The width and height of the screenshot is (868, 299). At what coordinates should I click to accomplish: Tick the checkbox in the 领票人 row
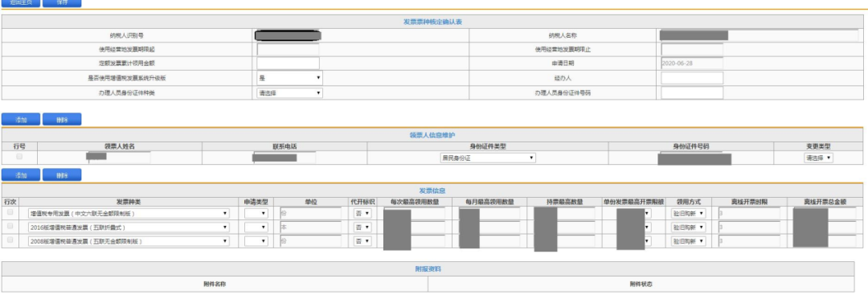click(x=19, y=158)
